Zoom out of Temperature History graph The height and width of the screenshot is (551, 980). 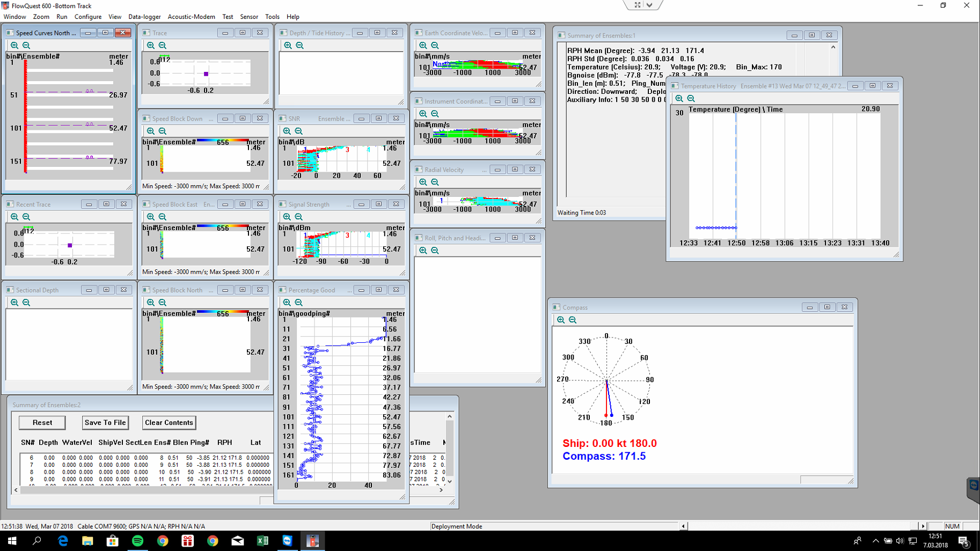(691, 99)
